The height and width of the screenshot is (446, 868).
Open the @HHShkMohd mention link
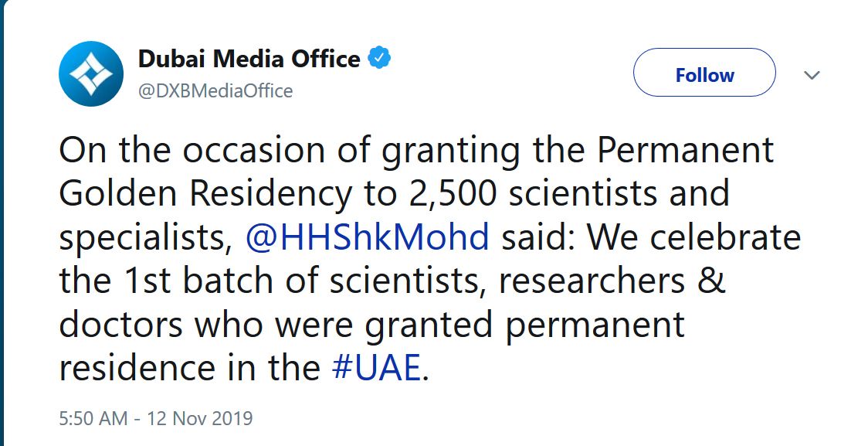tap(368, 237)
